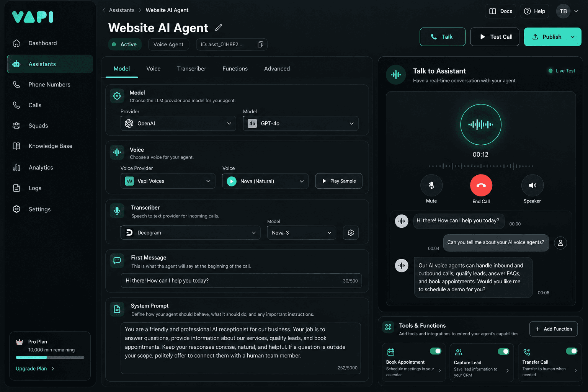The height and width of the screenshot is (392, 588).
Task: Open the Deepgram transcriber dropdown
Action: 191,233
